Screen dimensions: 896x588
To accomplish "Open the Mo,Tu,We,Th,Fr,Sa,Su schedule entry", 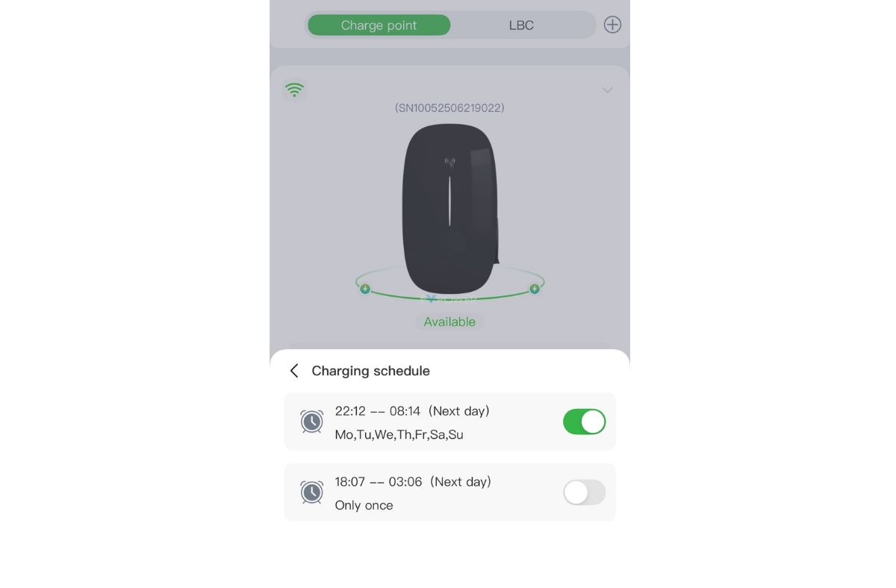I will [x=449, y=422].
